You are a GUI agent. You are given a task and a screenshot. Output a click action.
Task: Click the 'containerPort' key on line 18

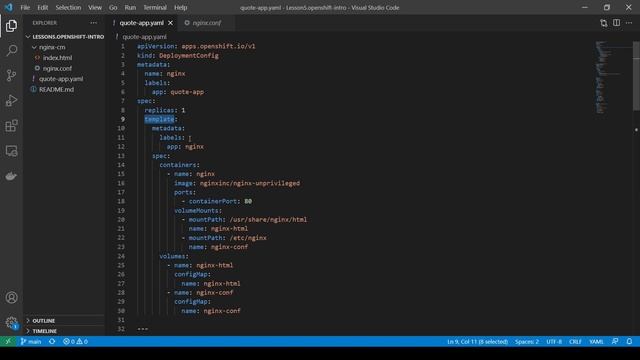coord(213,201)
